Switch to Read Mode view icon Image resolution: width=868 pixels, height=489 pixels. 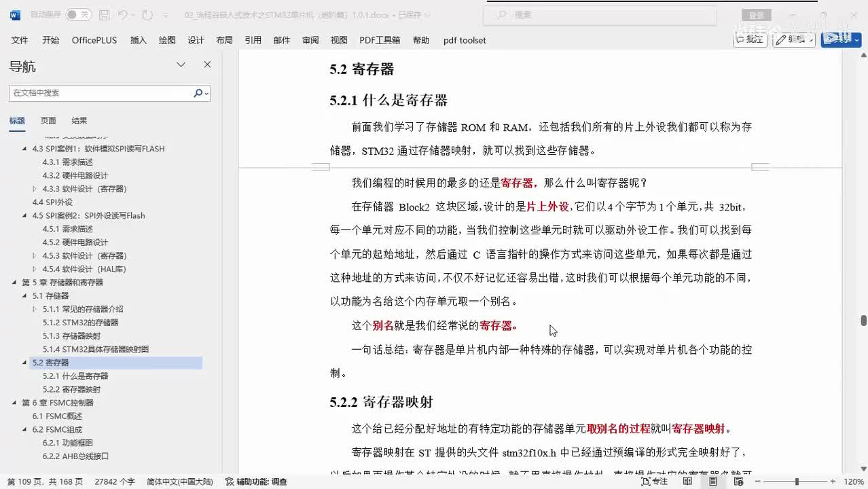coord(687,482)
